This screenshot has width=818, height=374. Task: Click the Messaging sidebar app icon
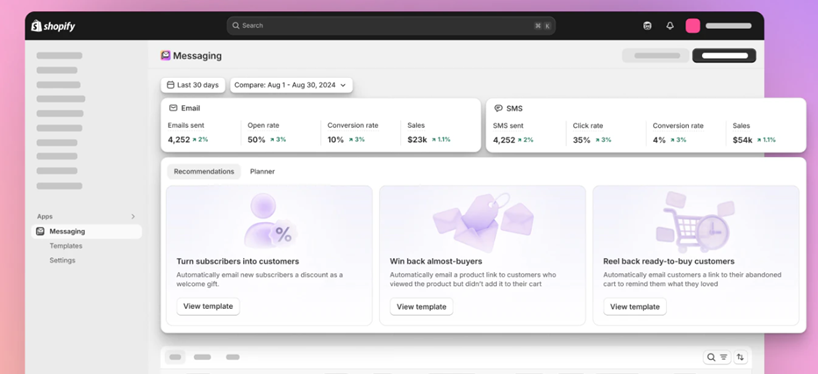[40, 232]
